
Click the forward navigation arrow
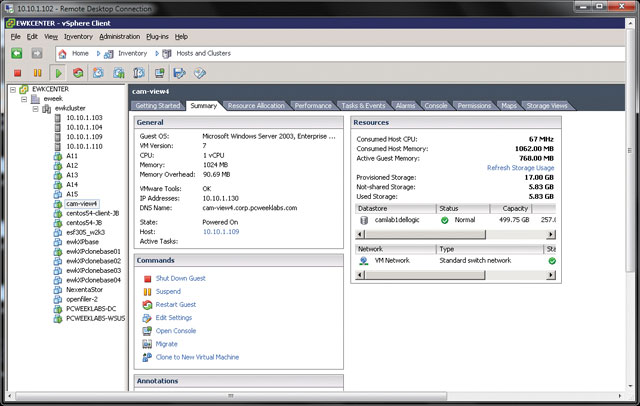(37, 53)
